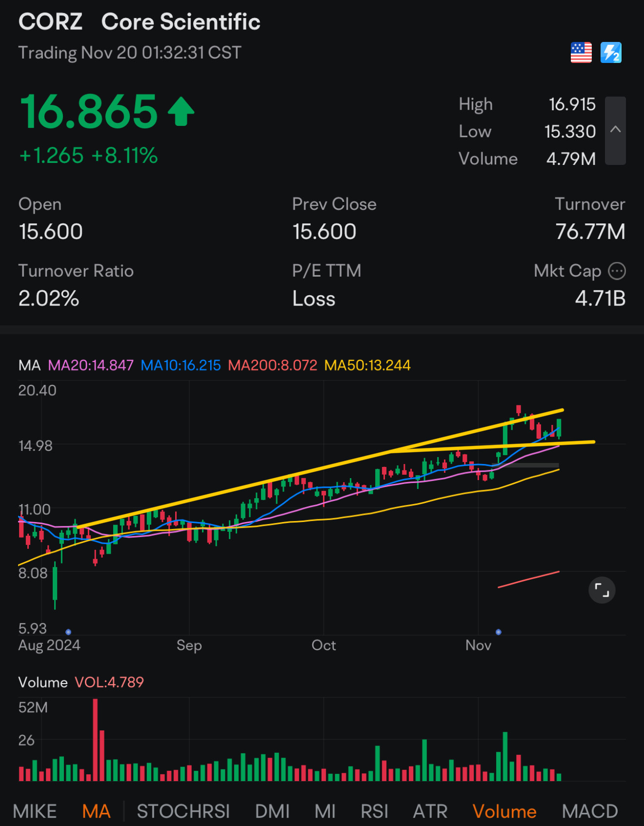Viewport: 644px width, 826px height.
Task: Open the MACD indicator tab
Action: pyautogui.click(x=590, y=811)
